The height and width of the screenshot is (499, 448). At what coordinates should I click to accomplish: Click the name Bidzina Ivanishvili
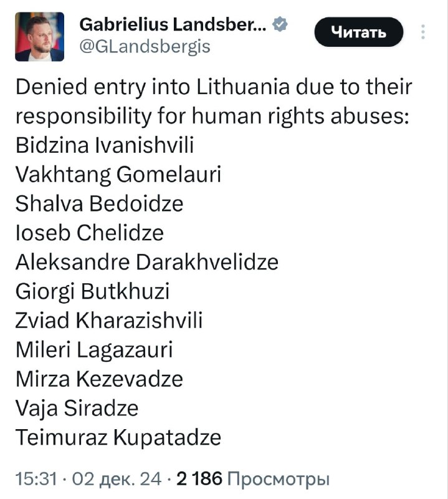click(105, 145)
